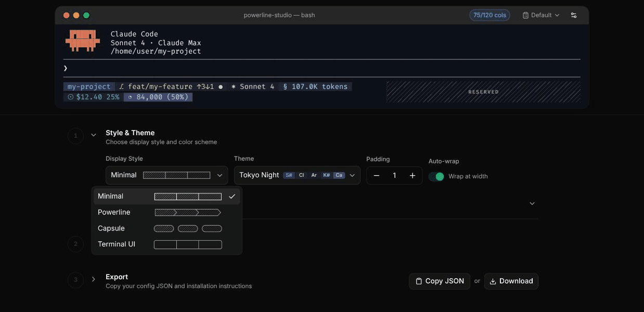Click the powerline-studio — bash window title
This screenshot has height=312, width=644.
click(x=279, y=15)
